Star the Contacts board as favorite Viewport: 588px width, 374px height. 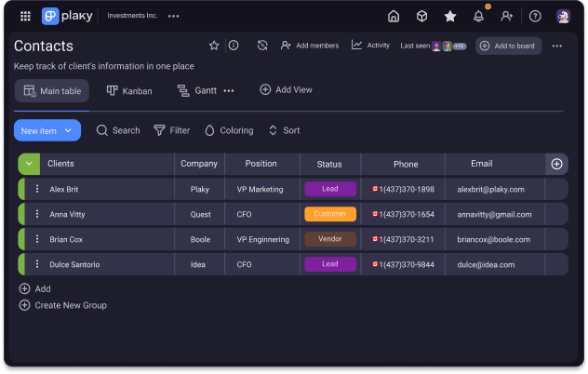click(x=214, y=46)
